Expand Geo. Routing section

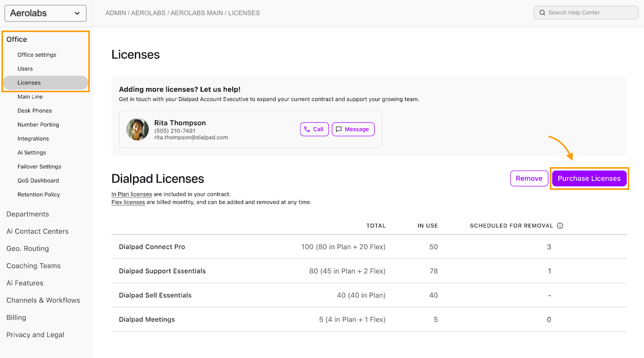(28, 249)
